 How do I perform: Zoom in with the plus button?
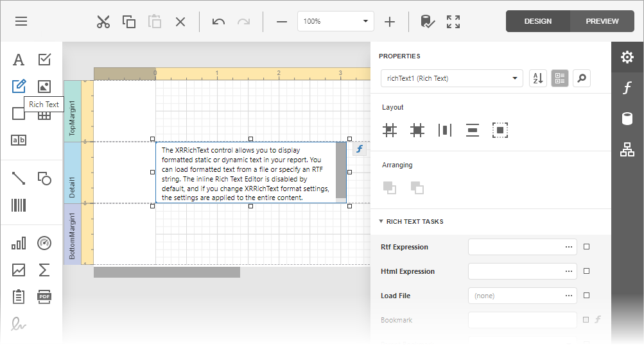click(389, 22)
